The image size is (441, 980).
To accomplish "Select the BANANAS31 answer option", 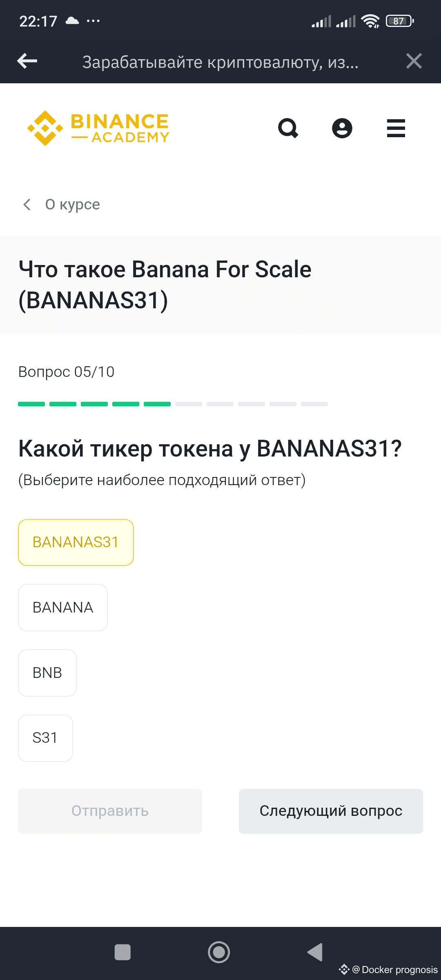I will pyautogui.click(x=76, y=542).
